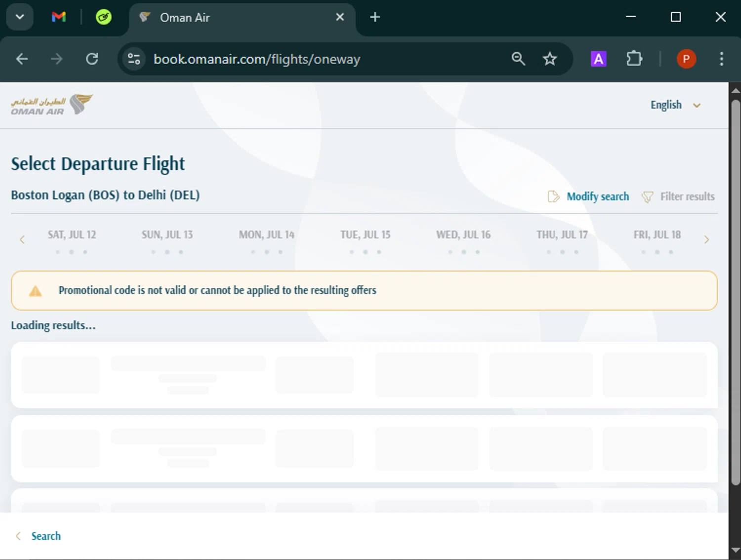View site information icon in address bar
The image size is (741, 560).
(134, 59)
